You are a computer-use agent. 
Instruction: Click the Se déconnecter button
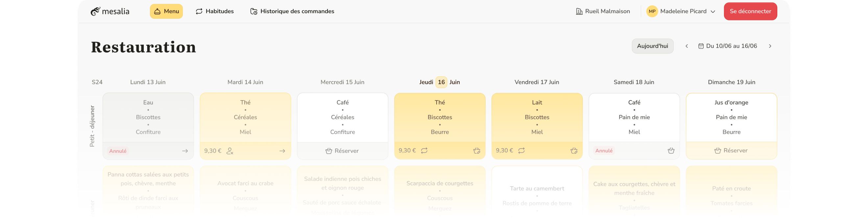pos(750,11)
